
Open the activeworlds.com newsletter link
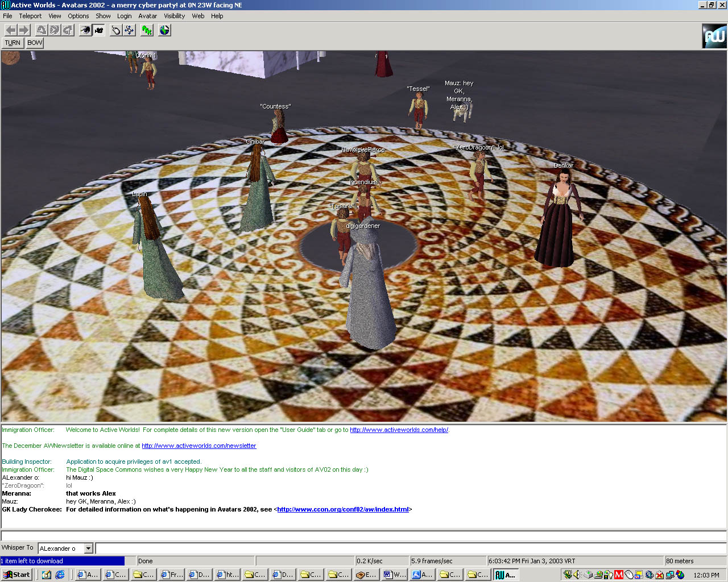pos(198,446)
